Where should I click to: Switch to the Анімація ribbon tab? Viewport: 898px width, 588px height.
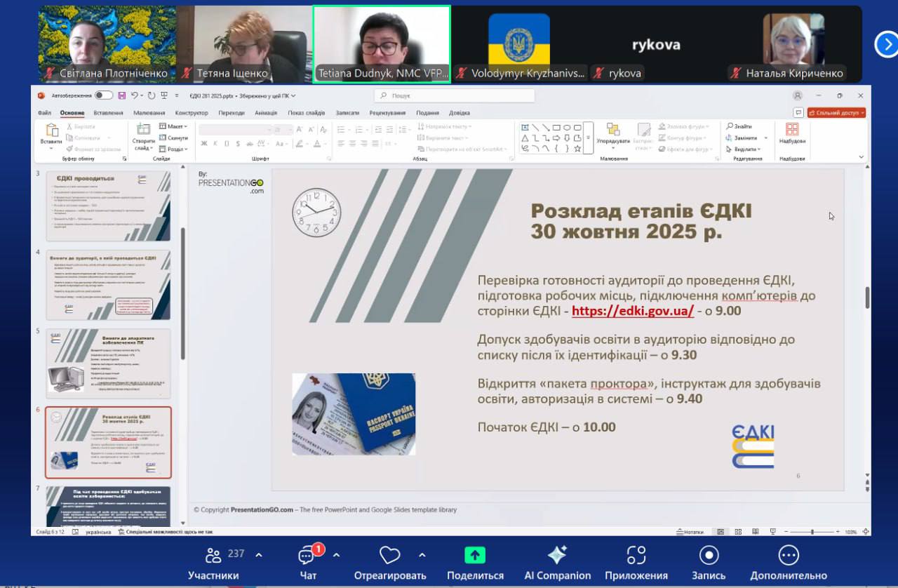click(266, 113)
